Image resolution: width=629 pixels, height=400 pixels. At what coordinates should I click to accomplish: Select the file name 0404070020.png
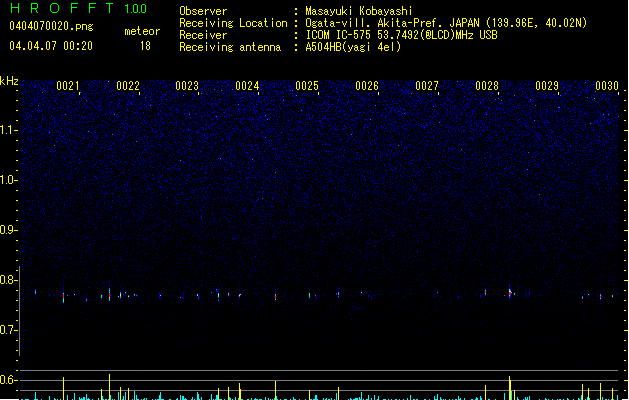coord(51,26)
